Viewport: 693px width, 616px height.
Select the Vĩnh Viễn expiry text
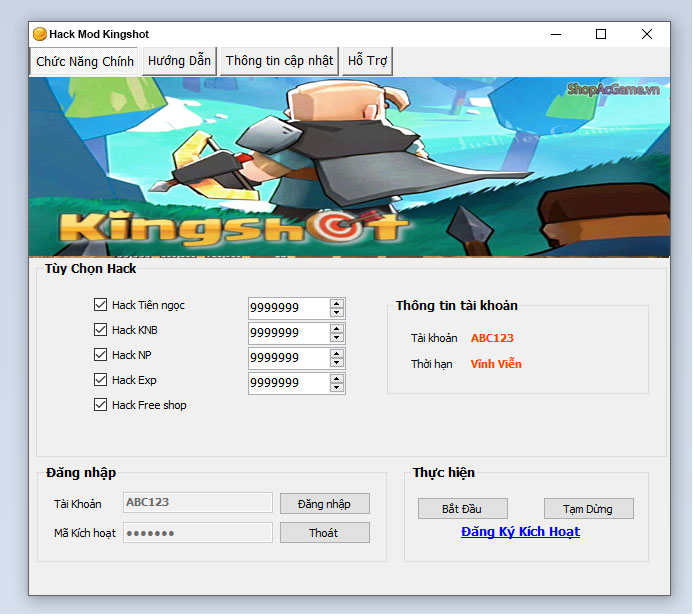pos(496,364)
